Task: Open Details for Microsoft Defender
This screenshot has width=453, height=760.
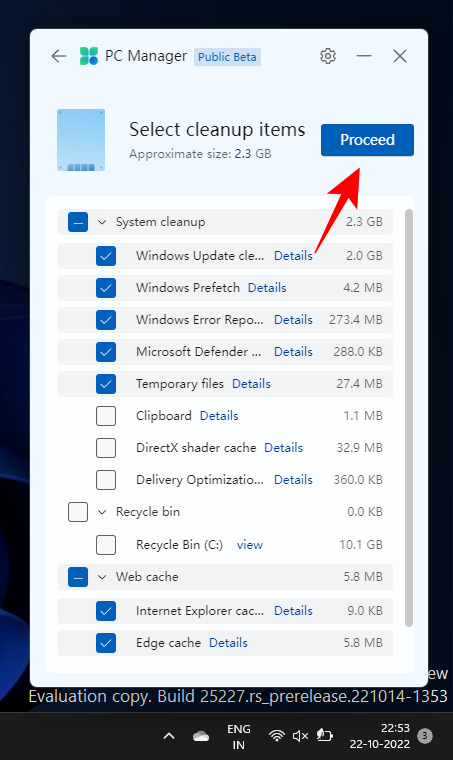Action: (293, 351)
